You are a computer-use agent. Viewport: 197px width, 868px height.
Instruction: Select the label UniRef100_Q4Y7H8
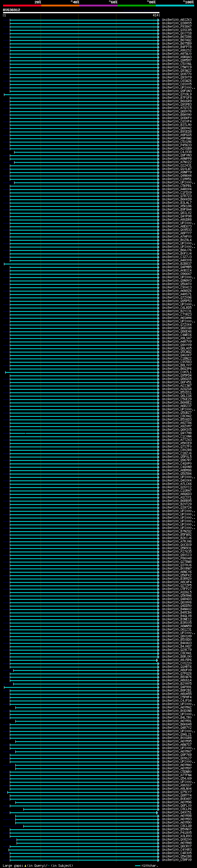[x=177, y=433]
